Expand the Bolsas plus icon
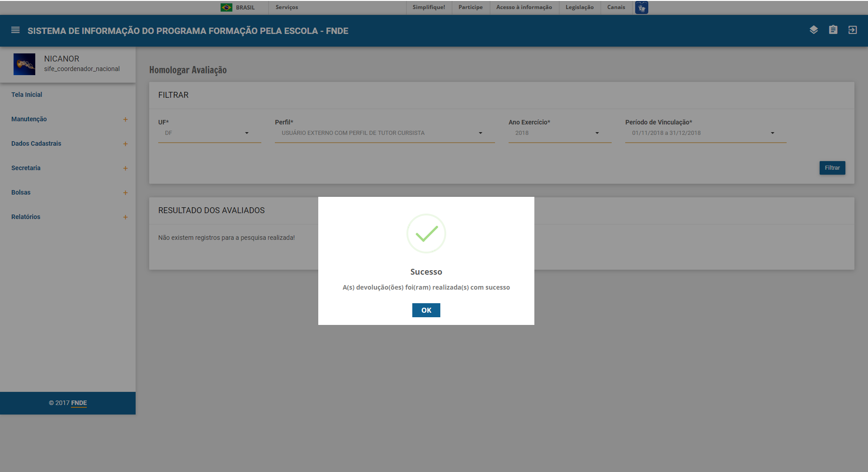The image size is (868, 472). coord(126,193)
